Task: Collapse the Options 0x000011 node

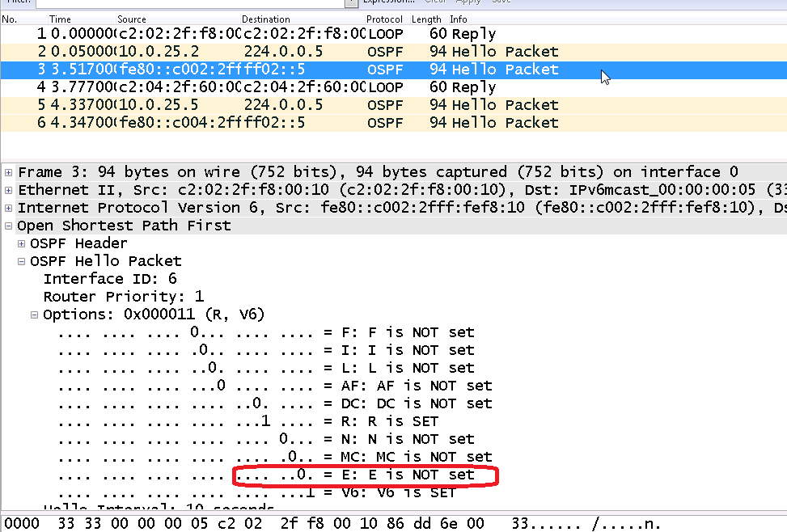Action: coord(35,315)
